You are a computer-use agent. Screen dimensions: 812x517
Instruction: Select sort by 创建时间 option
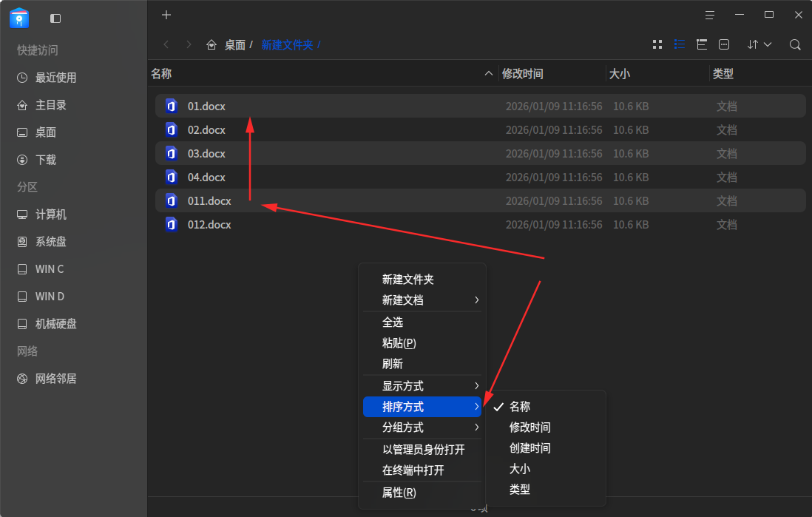[x=546, y=448]
